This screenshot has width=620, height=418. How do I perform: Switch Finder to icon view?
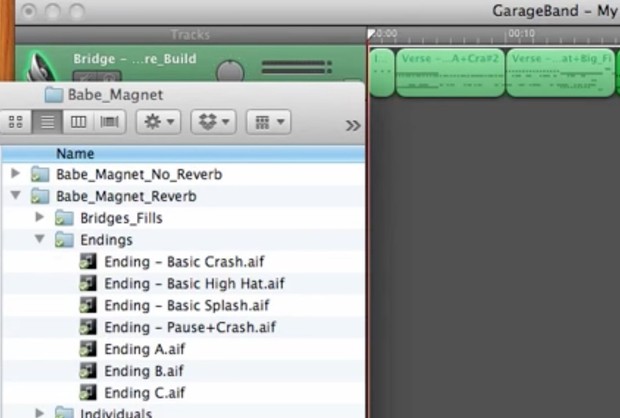pyautogui.click(x=16, y=122)
